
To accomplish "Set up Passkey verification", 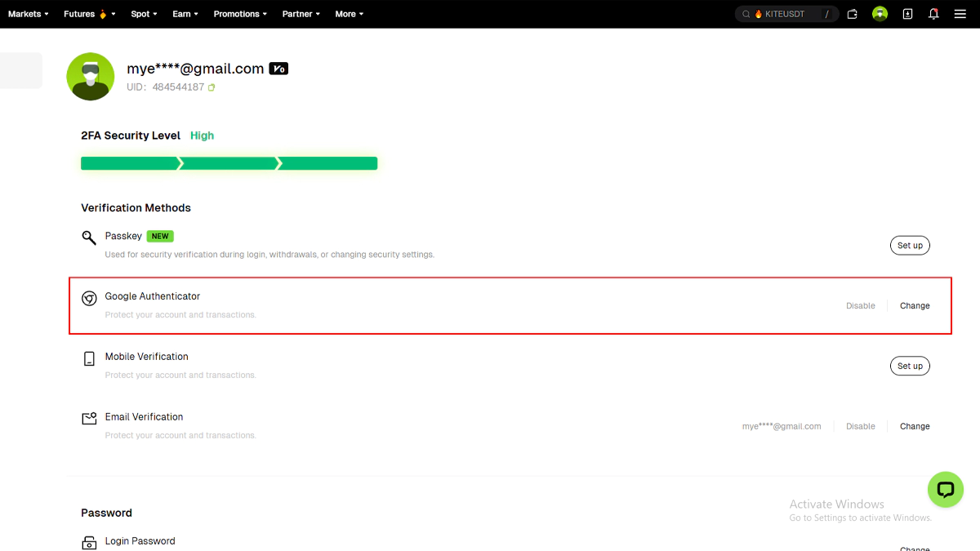I will click(910, 246).
